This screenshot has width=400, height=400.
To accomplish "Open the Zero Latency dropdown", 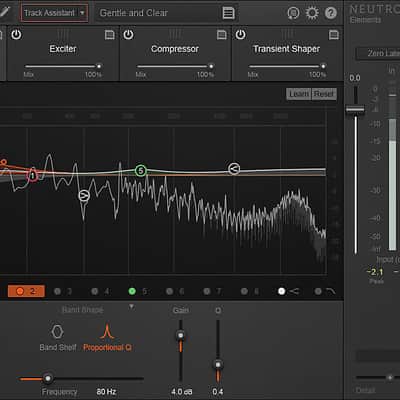I will pyautogui.click(x=378, y=53).
